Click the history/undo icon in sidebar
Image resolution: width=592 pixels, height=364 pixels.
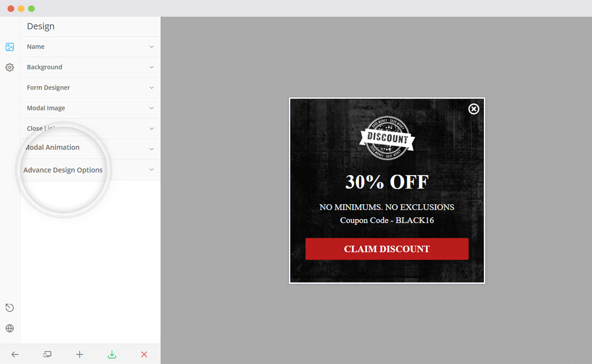point(9,307)
